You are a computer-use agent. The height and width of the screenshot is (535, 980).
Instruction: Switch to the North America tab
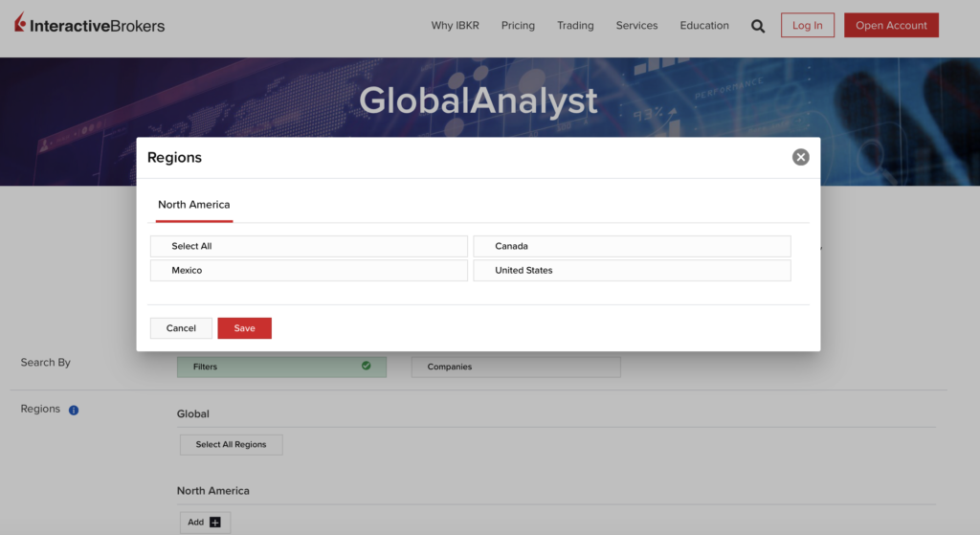[x=194, y=205]
